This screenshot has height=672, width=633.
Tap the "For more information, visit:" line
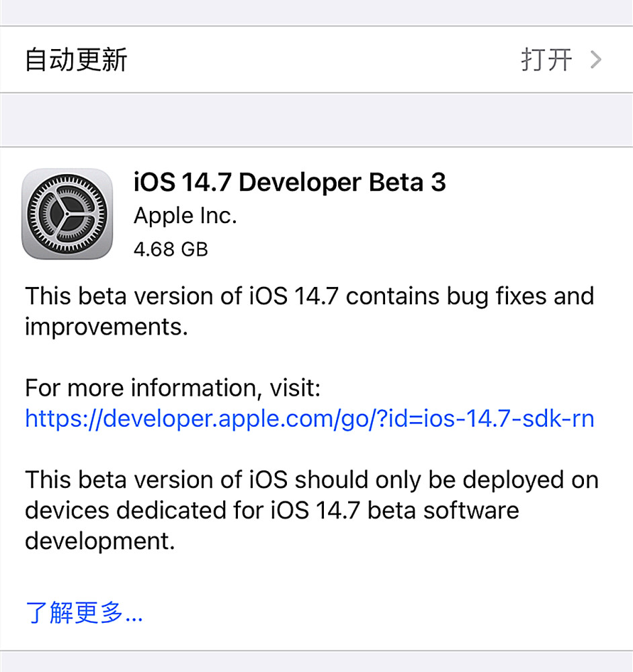point(173,388)
